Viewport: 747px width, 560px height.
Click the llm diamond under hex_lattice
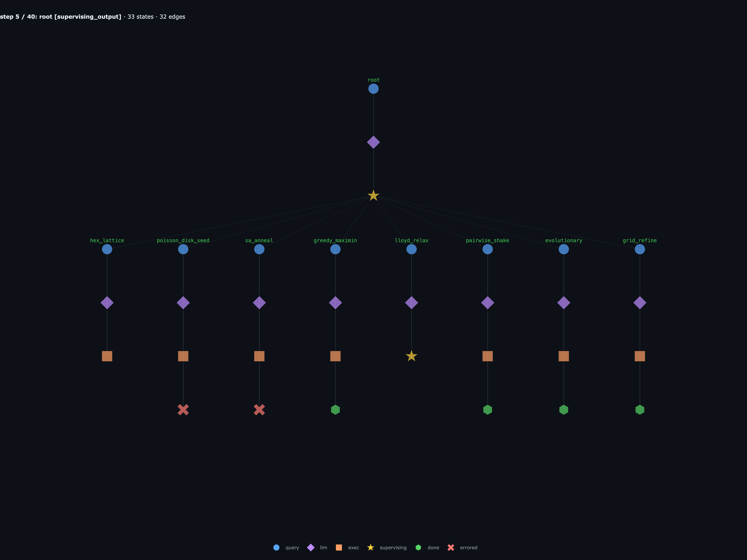pos(107,303)
